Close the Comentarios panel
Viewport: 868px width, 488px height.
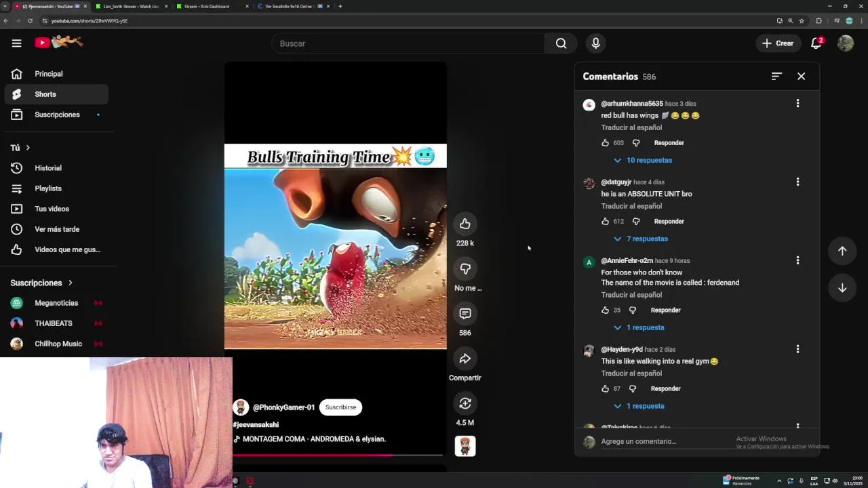801,77
